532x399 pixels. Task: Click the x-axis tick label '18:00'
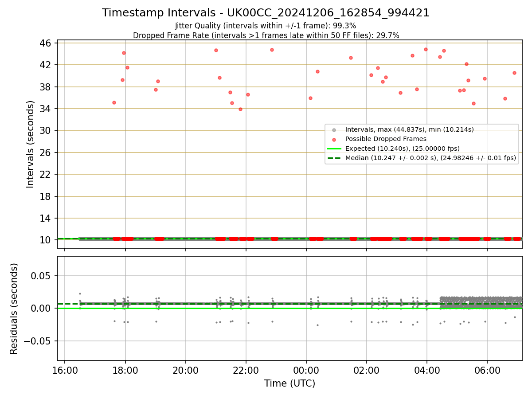tap(125, 370)
